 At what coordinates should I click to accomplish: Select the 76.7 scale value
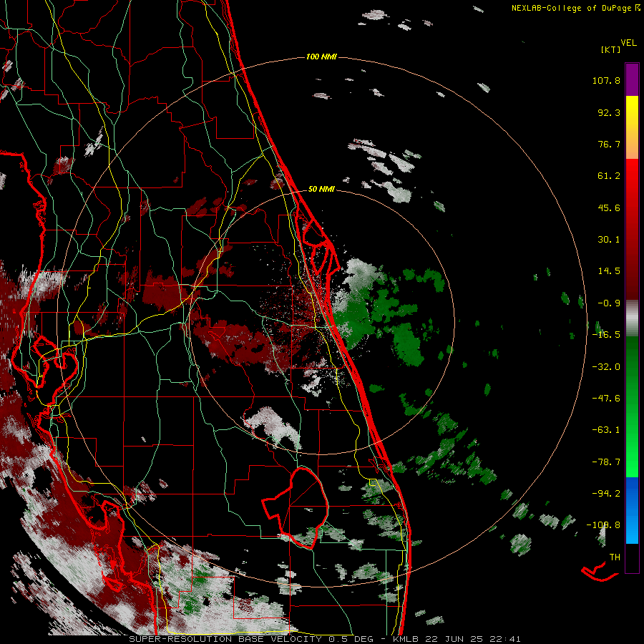click(x=609, y=144)
